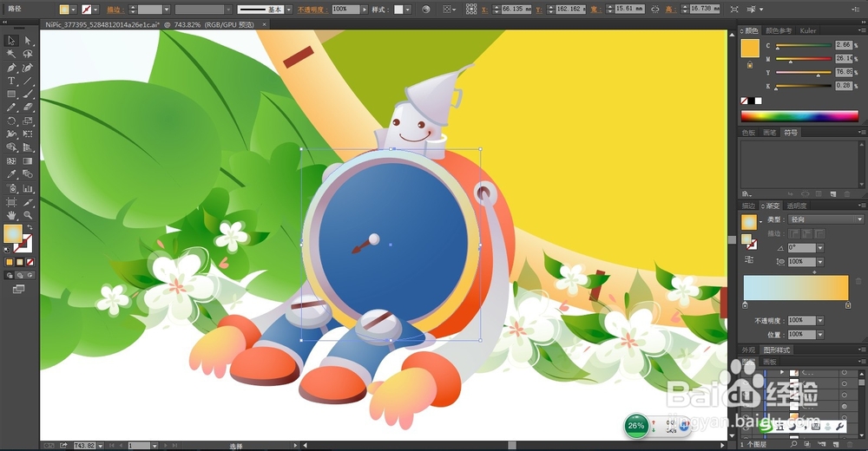Select the Eyedropper tool
This screenshot has height=451, width=868.
pyautogui.click(x=11, y=174)
